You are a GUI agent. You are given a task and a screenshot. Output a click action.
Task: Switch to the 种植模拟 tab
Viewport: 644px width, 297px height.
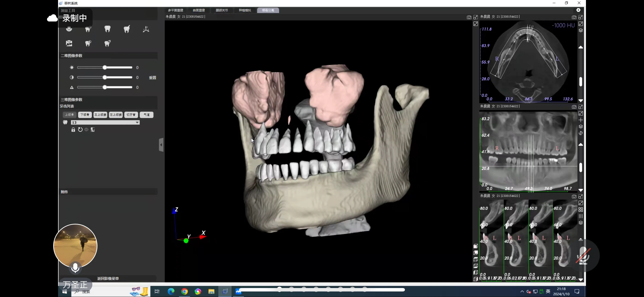point(245,10)
